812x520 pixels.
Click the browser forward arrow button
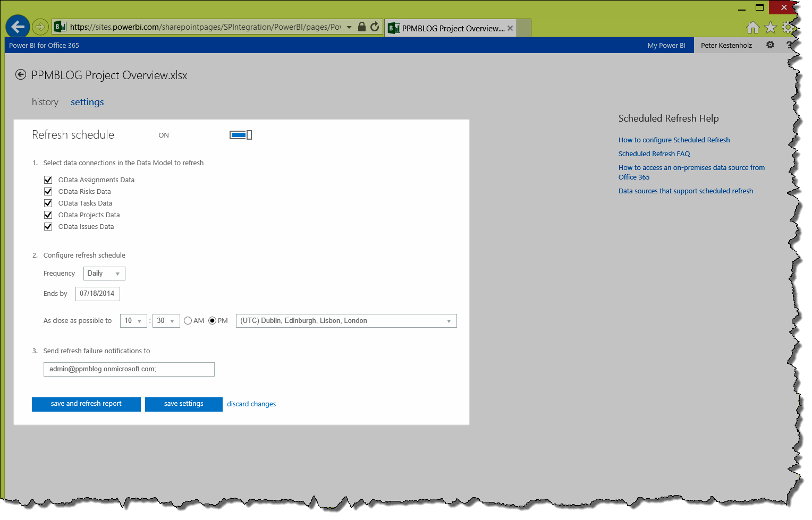coord(40,27)
